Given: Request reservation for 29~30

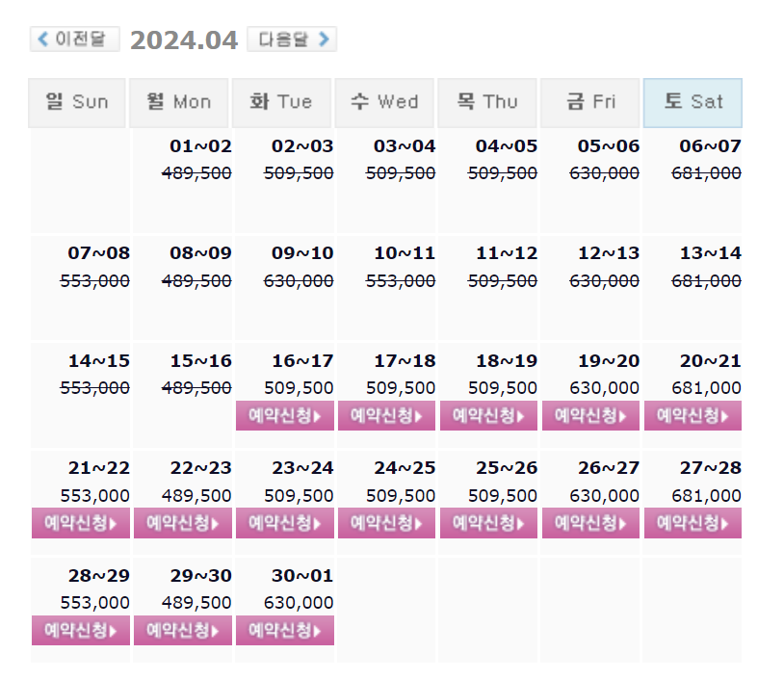Looking at the screenshot, I should pyautogui.click(x=183, y=631).
